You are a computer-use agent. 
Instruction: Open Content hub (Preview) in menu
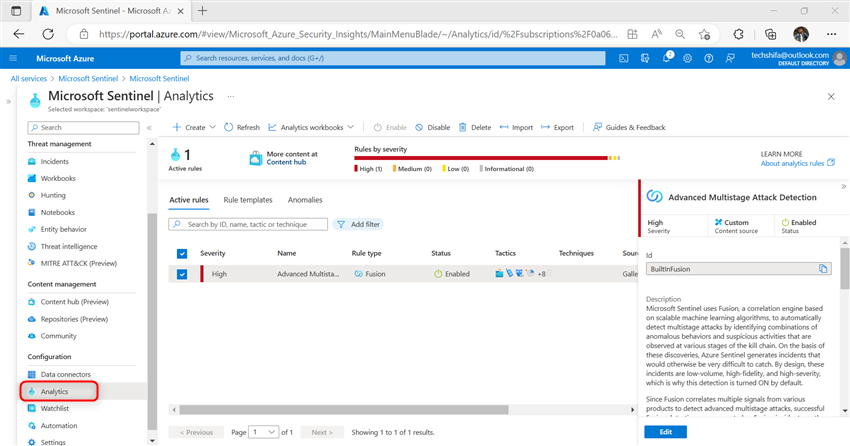74,302
